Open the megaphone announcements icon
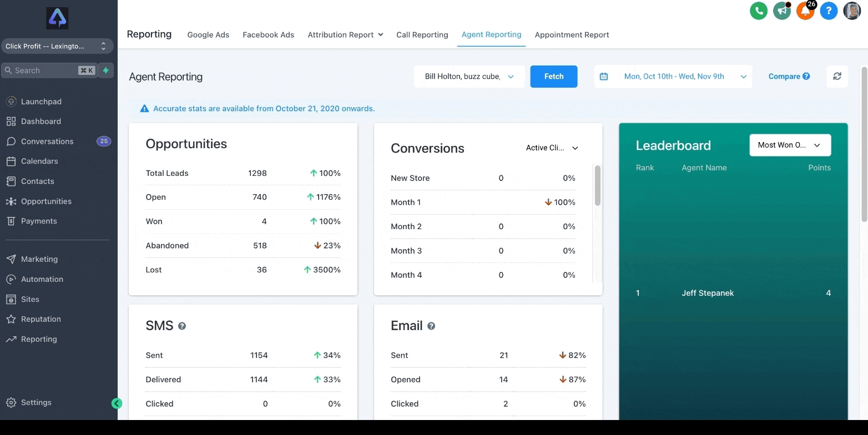Viewport: 868px width, 435px height. click(782, 11)
